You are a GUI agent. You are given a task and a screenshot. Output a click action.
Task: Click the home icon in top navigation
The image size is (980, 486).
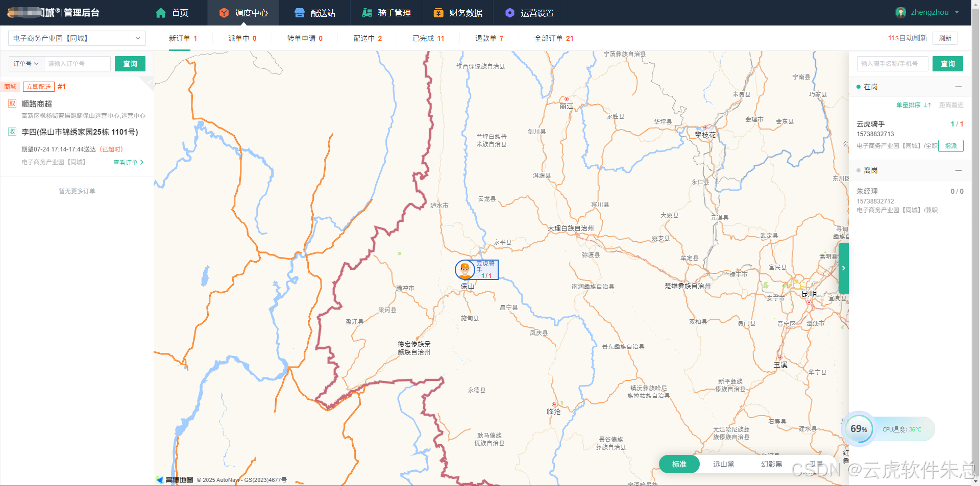click(161, 13)
